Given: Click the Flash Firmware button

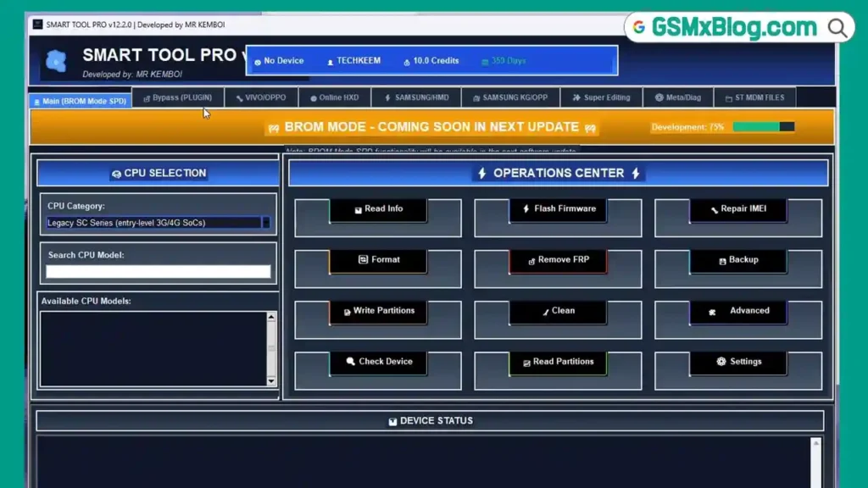Looking at the screenshot, I should coord(558,210).
